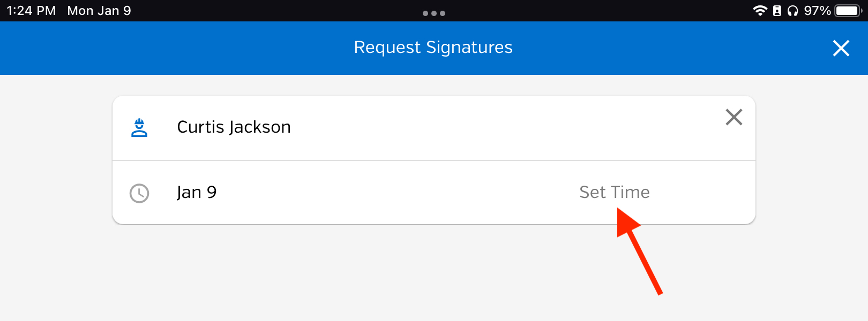
Task: Tap the ID badge status icon
Action: 777,11
